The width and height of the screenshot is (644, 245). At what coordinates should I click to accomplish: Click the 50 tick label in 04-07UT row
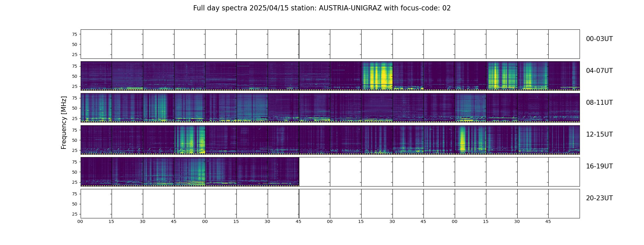[x=75, y=76]
